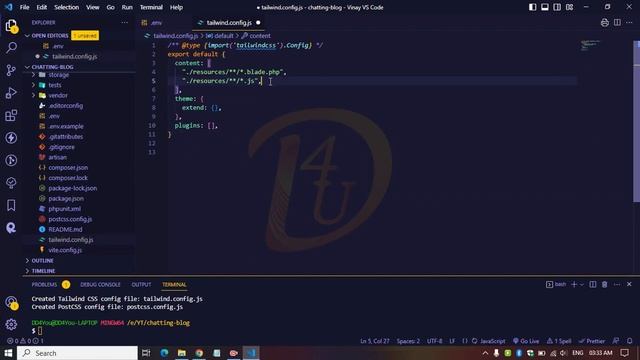Open the Terminal menu
Viewport: 640px width, 360px height.
click(x=151, y=7)
